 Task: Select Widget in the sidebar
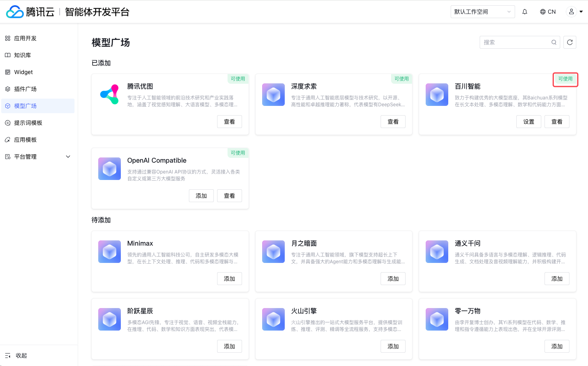point(38,72)
